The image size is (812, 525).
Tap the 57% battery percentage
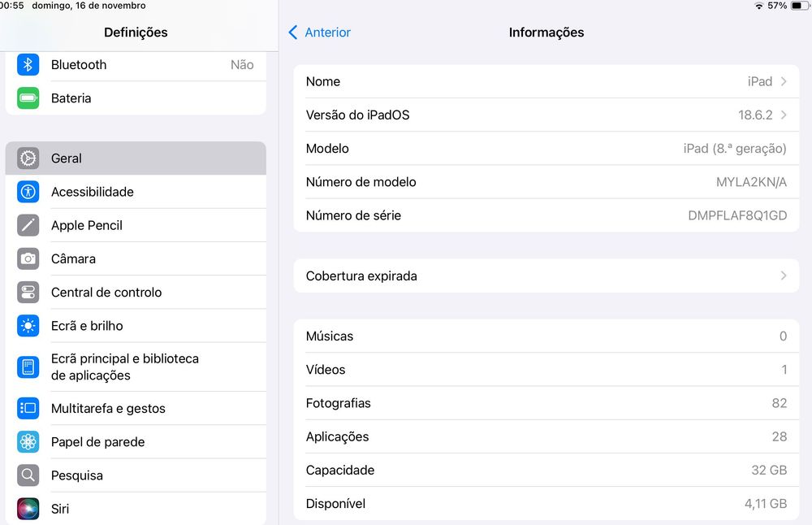(x=777, y=6)
